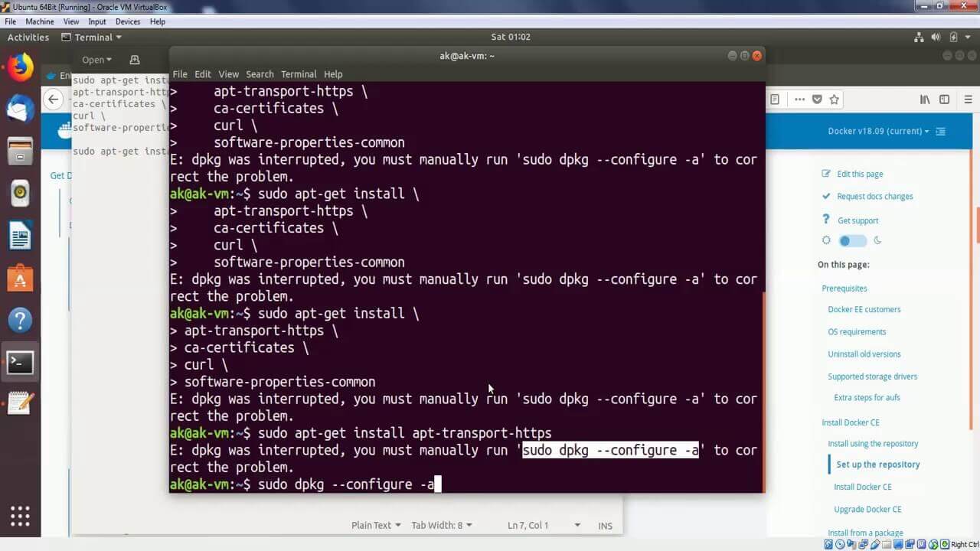Show all applications with the grid icon
The height and width of the screenshot is (551, 980).
pos(20,517)
